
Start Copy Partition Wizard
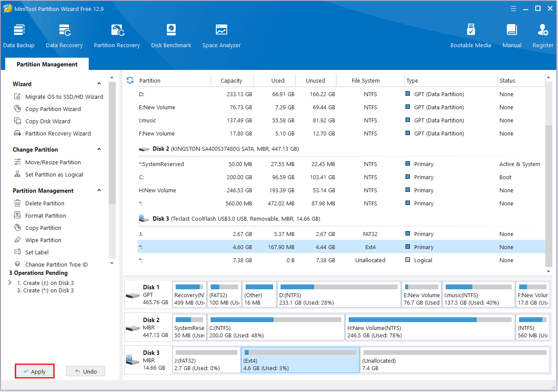click(x=48, y=109)
